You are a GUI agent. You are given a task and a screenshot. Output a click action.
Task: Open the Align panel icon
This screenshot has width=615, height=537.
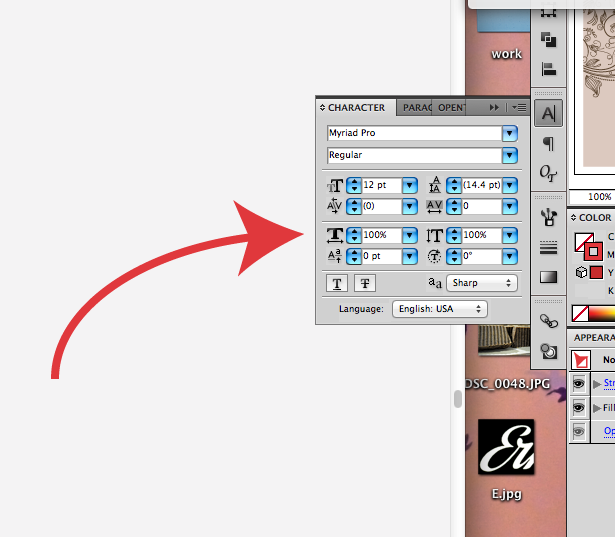coord(548,69)
